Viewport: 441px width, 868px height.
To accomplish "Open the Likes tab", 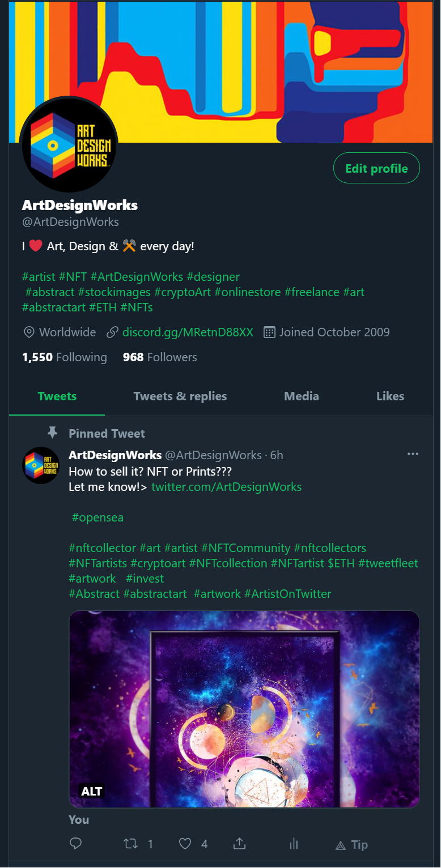I will point(390,396).
